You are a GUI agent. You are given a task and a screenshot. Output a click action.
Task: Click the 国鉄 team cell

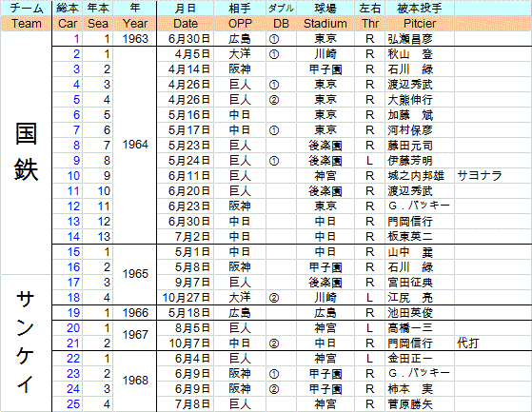pos(26,152)
